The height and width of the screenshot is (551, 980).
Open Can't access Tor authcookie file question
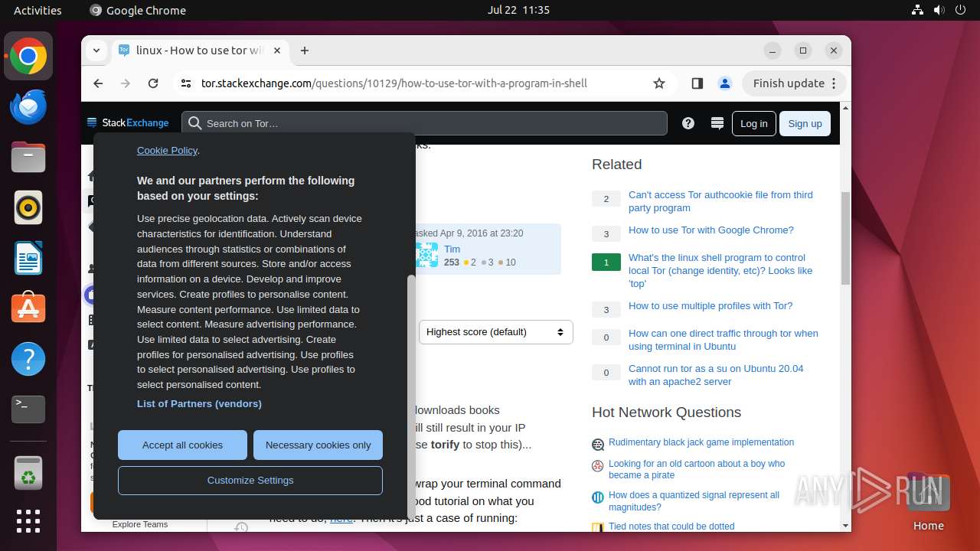(x=720, y=201)
